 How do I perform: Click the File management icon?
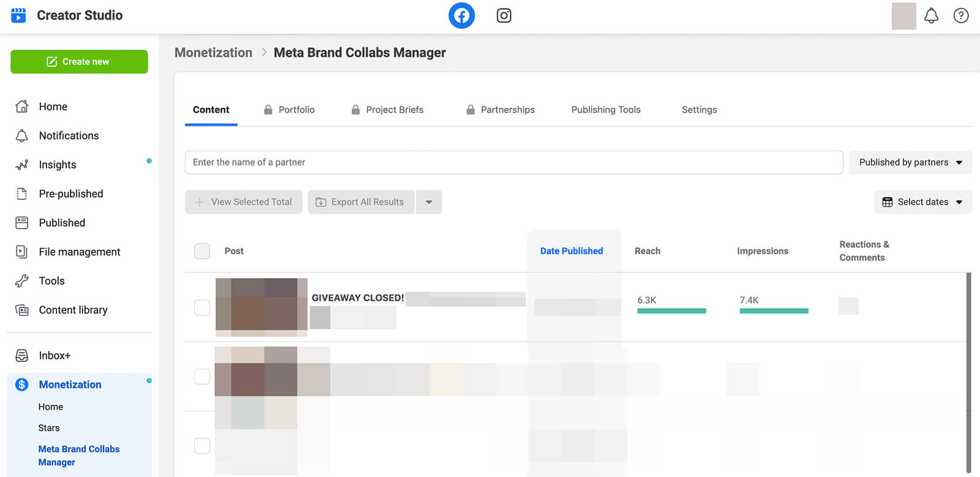coord(22,252)
